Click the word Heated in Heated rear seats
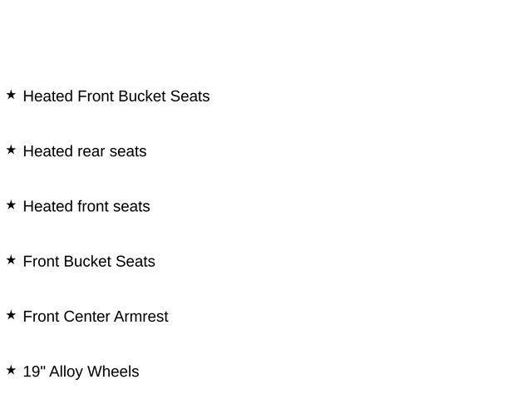 (x=48, y=151)
